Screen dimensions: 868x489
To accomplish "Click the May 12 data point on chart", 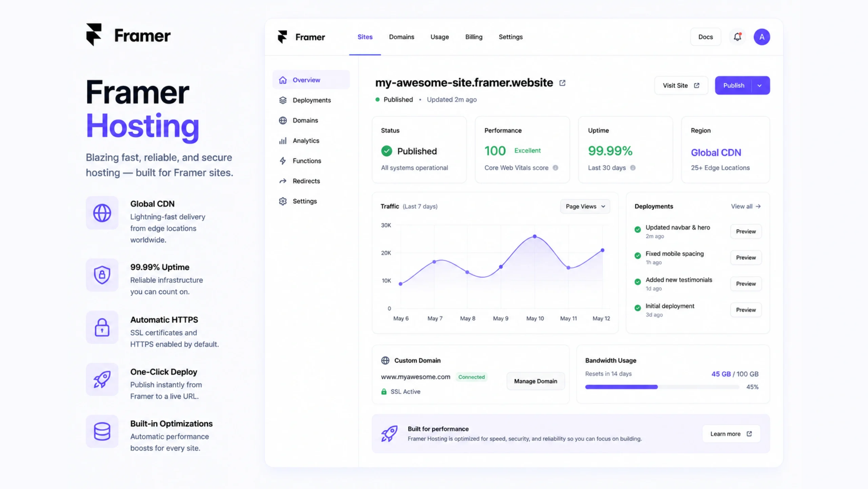I will click(603, 250).
